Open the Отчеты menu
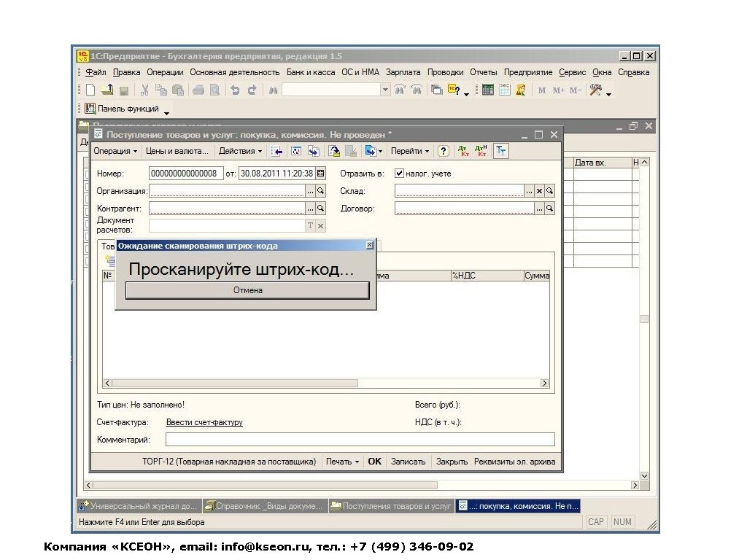 coord(483,72)
